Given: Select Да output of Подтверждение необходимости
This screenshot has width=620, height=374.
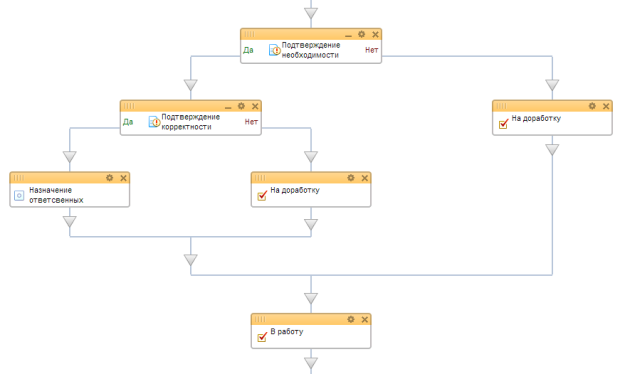Looking at the screenshot, I should click(248, 50).
